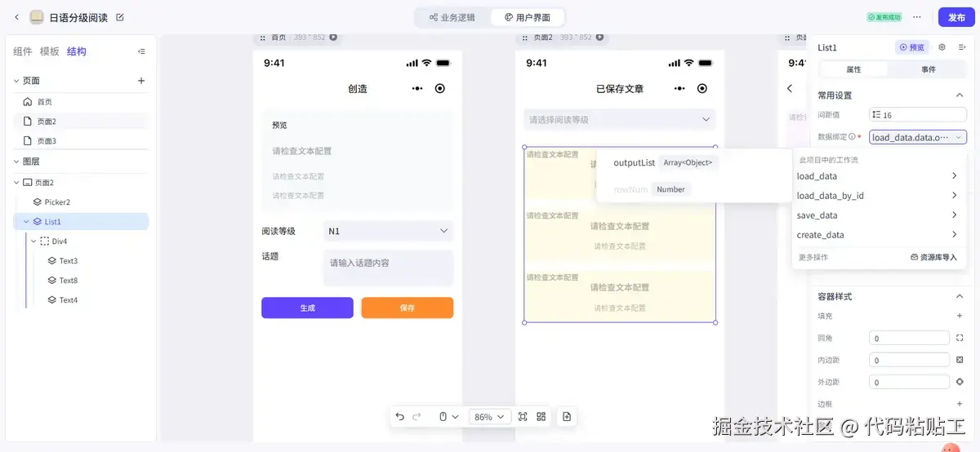Screen dimensions: 980x452
Task: Click the 发布 publish button
Action: 956,17
